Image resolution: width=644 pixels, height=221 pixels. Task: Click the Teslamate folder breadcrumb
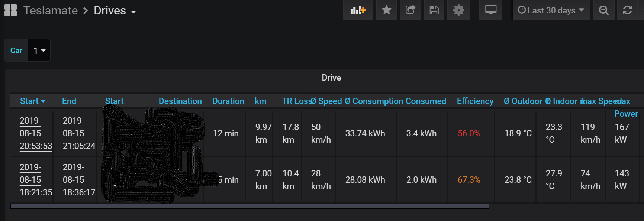click(x=51, y=10)
